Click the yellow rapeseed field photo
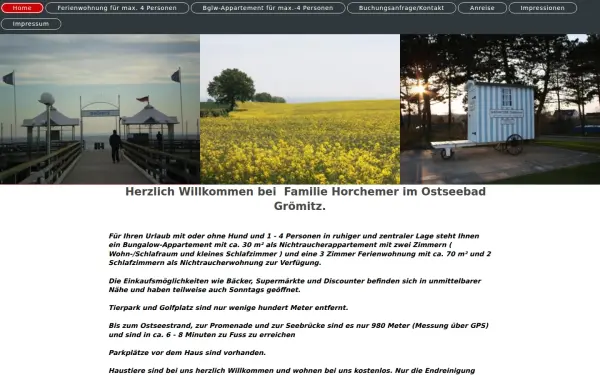This screenshot has height=375, width=600. (x=300, y=109)
